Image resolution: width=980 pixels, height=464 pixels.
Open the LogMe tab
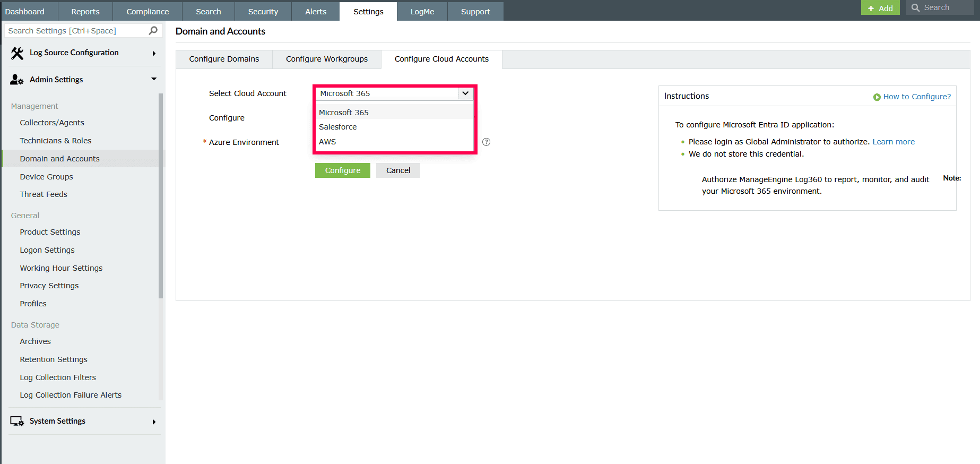(422, 11)
